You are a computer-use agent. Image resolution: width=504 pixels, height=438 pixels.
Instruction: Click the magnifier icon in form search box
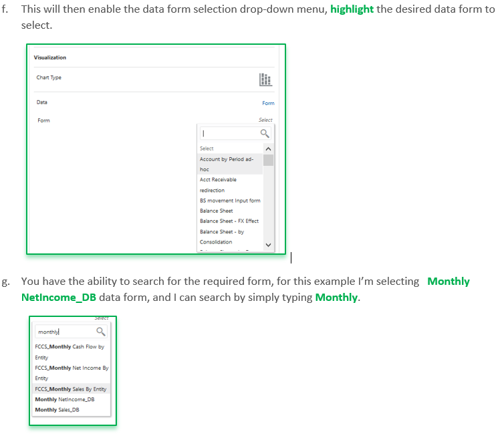pos(265,134)
